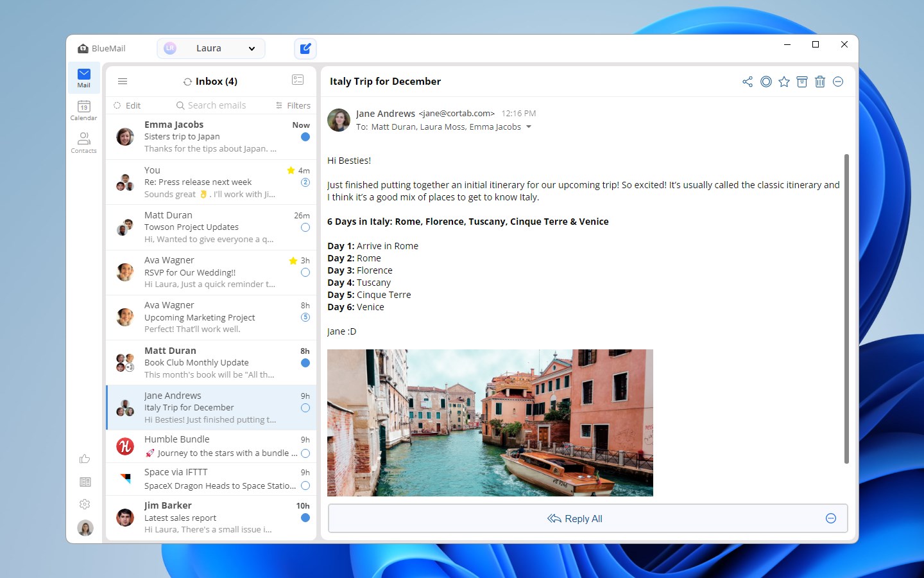Delete the Italy Trip email
This screenshot has width=924, height=578.
pyautogui.click(x=820, y=82)
